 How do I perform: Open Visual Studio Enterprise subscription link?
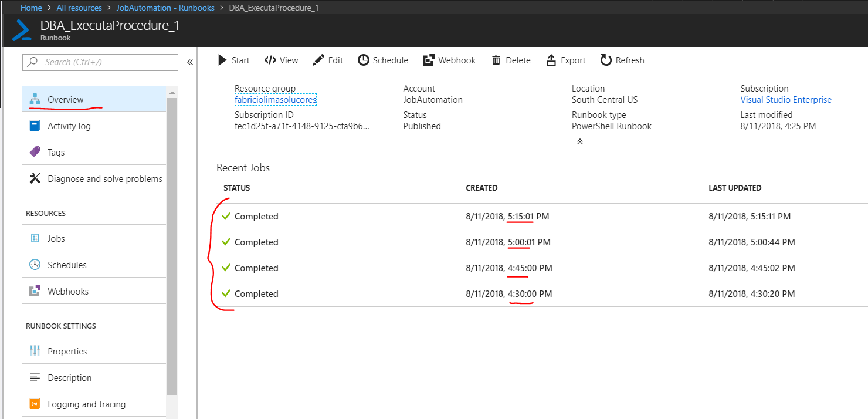click(x=785, y=100)
